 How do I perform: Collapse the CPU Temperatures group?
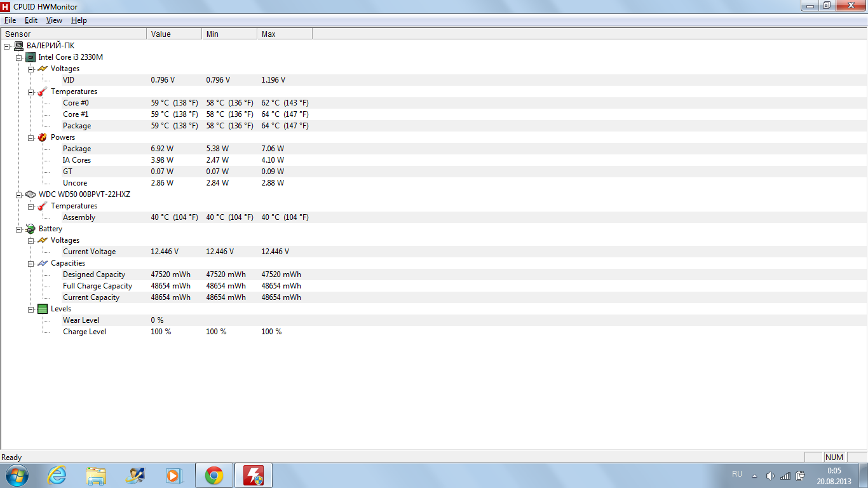pos(31,91)
